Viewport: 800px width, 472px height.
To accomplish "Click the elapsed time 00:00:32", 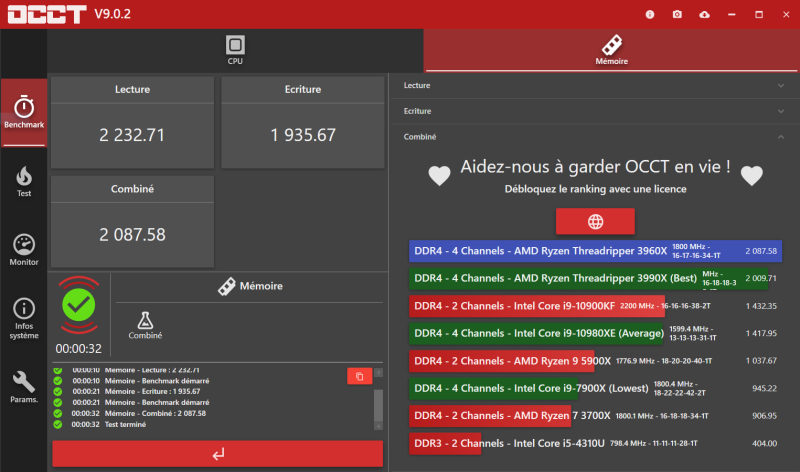I will 79,349.
